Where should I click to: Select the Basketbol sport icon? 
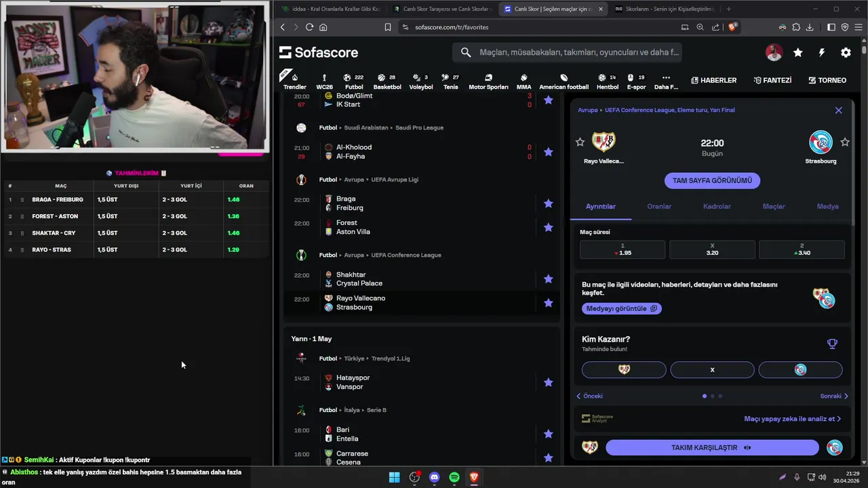coord(387,80)
